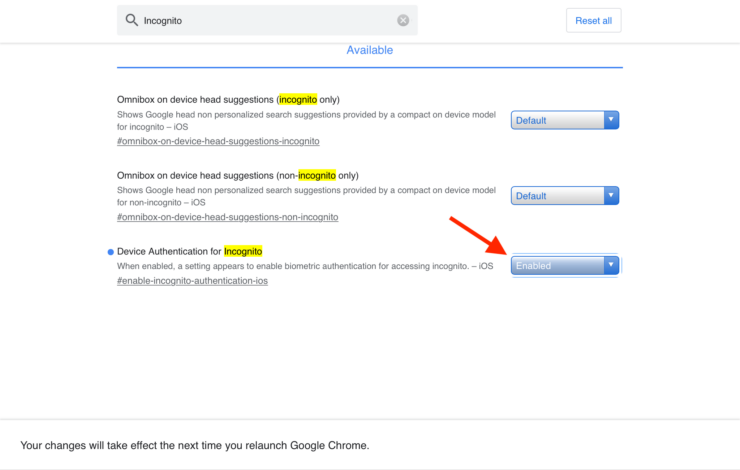Click the relaunch Google Chrome notice text
The height and width of the screenshot is (470, 740).
point(195,445)
